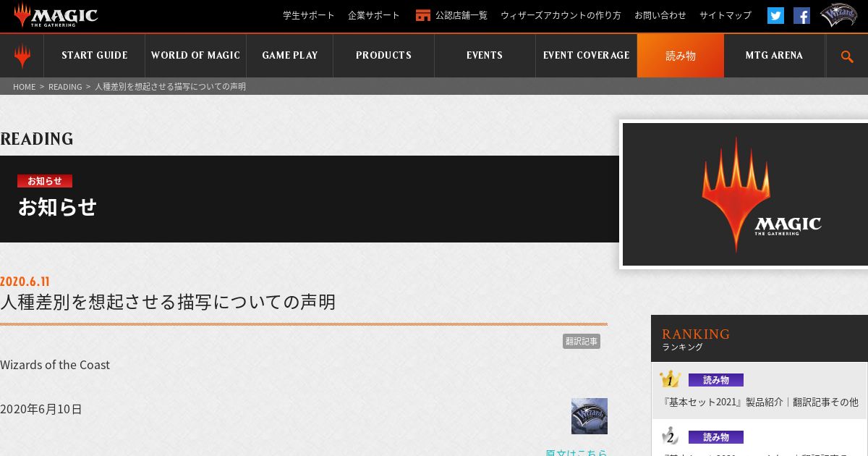This screenshot has width=868, height=456.
Task: Click the planeswalker home icon in navigation bar
Action: coord(22,56)
